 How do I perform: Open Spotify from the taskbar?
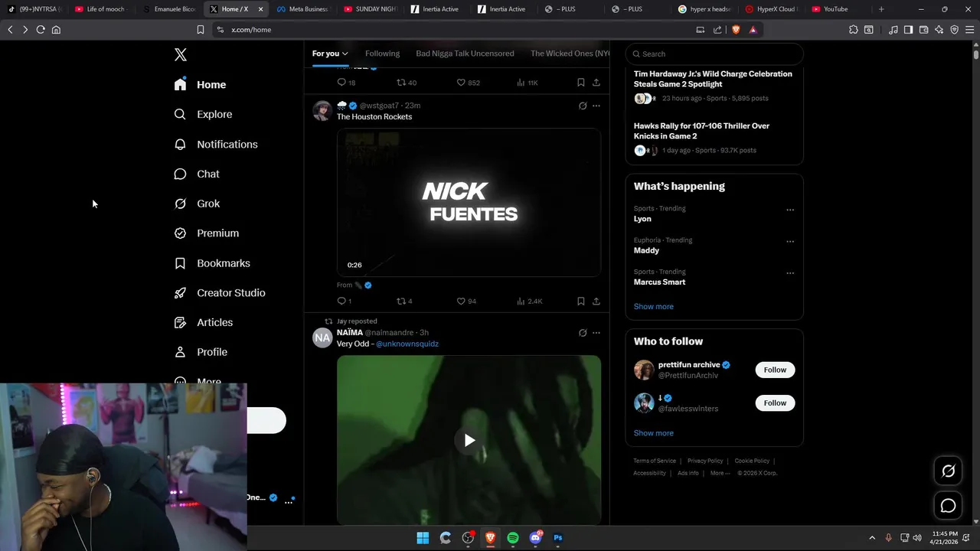pos(513,538)
